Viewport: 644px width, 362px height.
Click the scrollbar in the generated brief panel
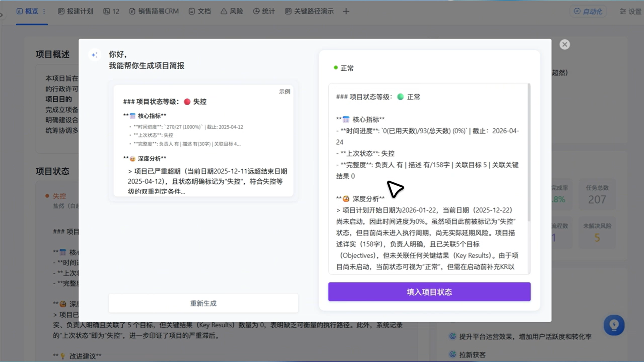point(529,153)
